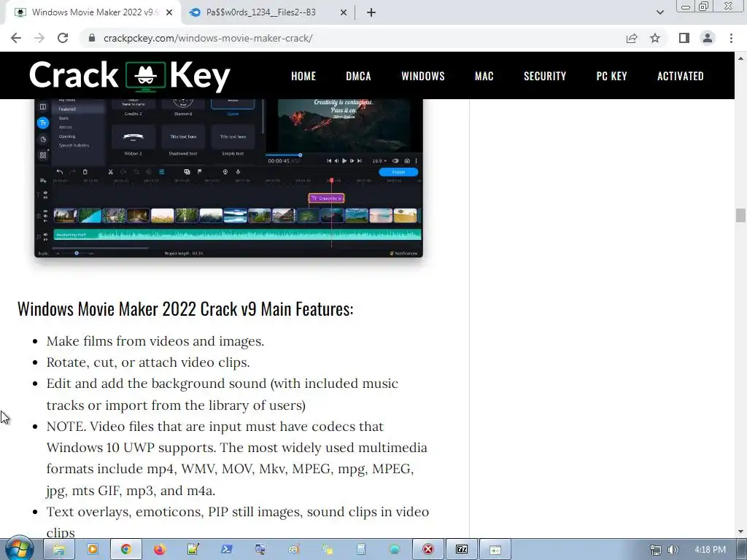Click the red X error taskbar icon

pos(428,550)
